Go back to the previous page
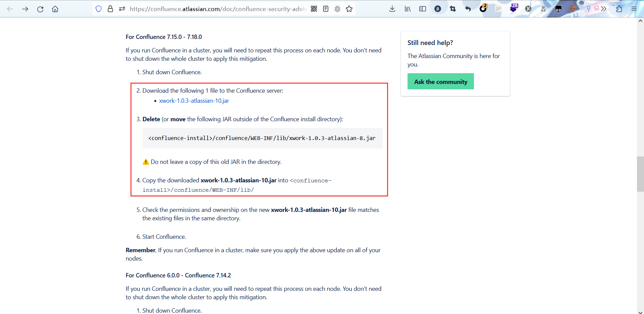Screen dimensions: 644x314 point(10,9)
